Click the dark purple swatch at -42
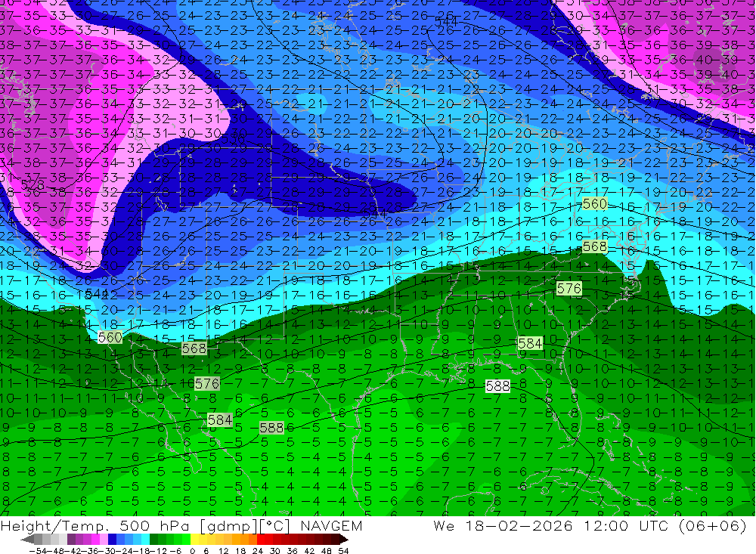Screen dimensions: 756x554 71,540
